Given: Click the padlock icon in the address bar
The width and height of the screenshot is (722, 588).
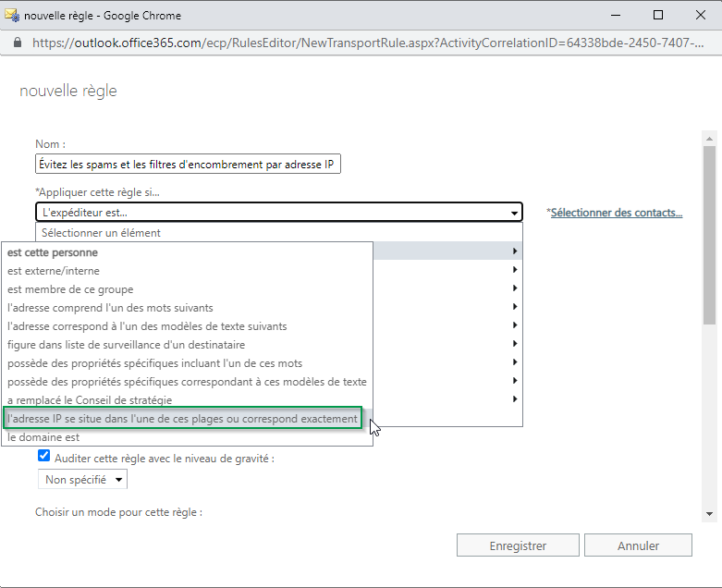Looking at the screenshot, I should (x=18, y=43).
